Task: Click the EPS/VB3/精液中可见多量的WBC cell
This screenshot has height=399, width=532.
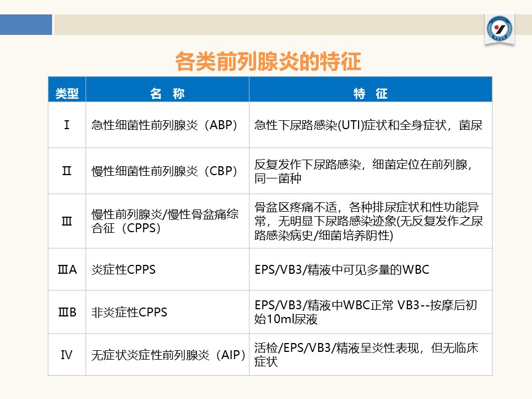Action: click(x=371, y=269)
